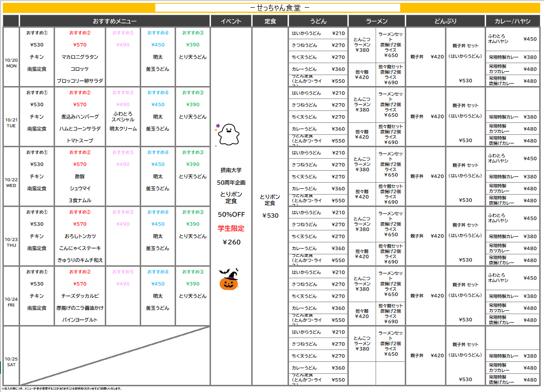Screen dimensions: 544x392
Task: Click the red 学生限定 text
Action: [231, 229]
